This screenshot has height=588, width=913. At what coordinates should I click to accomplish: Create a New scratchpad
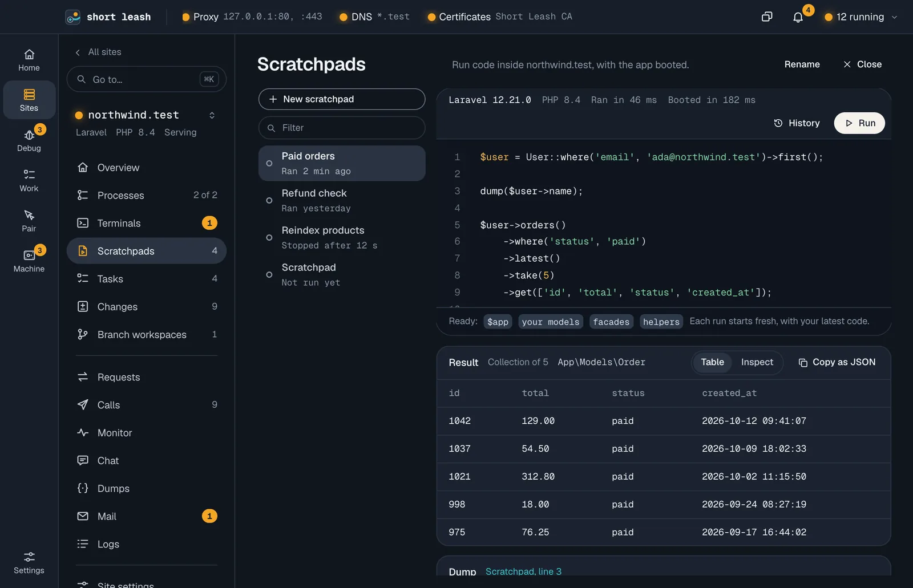pyautogui.click(x=342, y=99)
